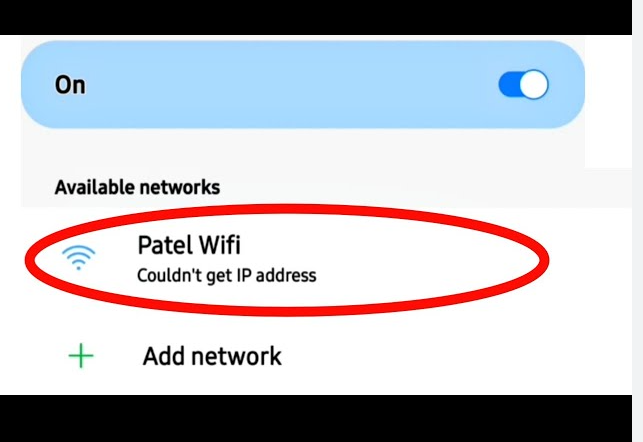Tap the Add network label
Viewport: 643px width, 442px height.
coord(212,356)
